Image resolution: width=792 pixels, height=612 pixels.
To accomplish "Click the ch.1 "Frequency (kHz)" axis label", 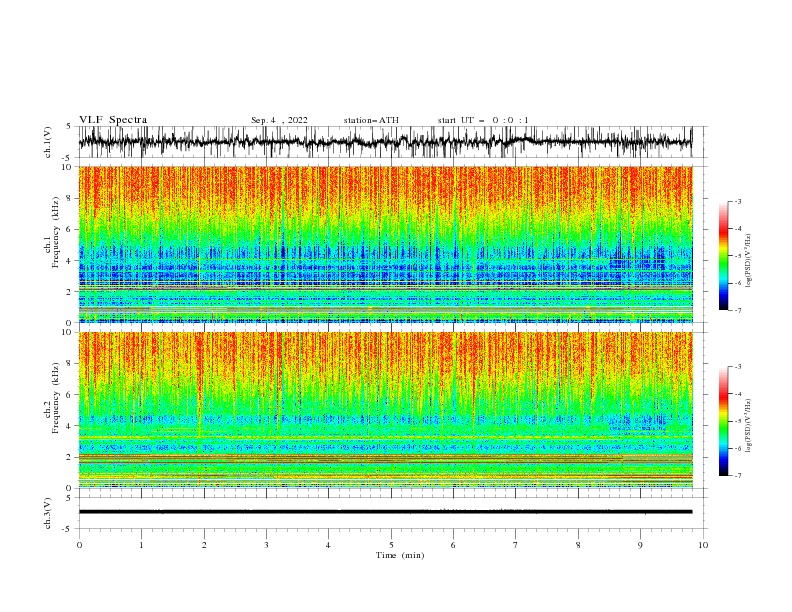I will point(56,232).
